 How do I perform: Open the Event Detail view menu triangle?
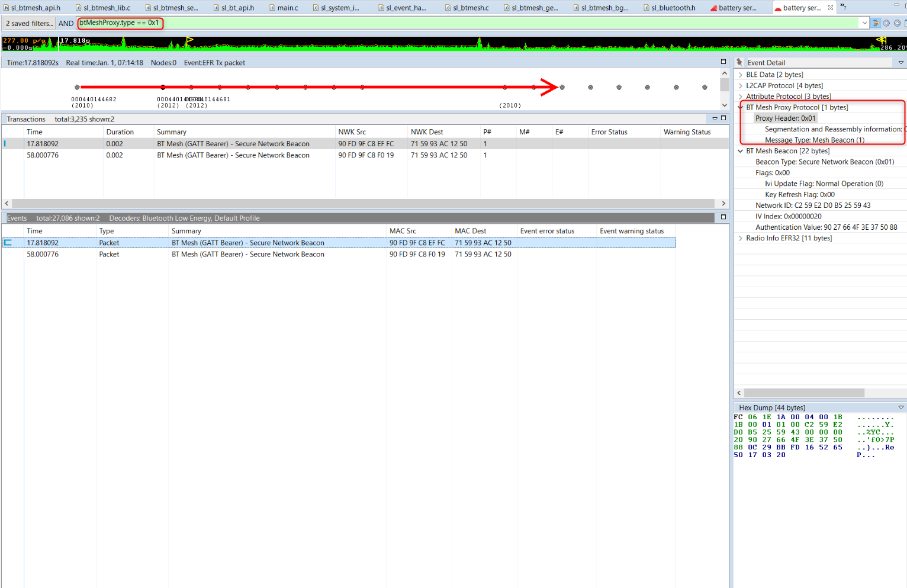click(x=901, y=62)
